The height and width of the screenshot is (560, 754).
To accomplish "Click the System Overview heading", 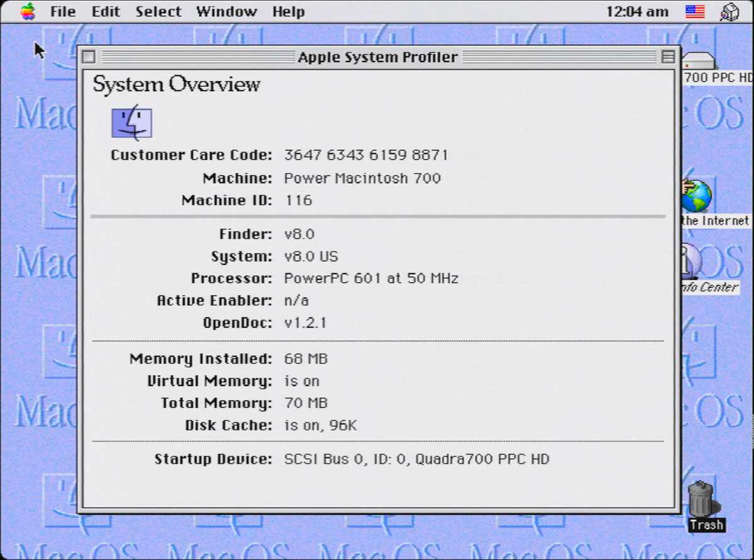I will pos(177,84).
